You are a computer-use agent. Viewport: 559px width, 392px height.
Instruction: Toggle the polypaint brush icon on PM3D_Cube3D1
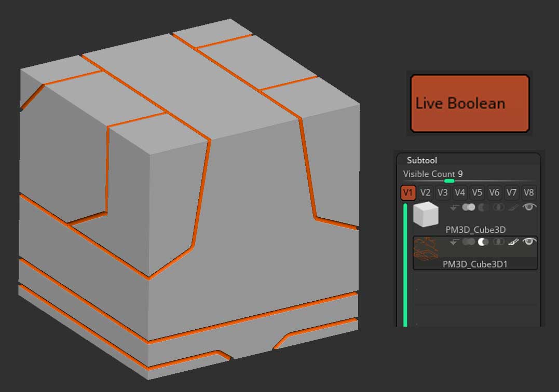tap(513, 242)
